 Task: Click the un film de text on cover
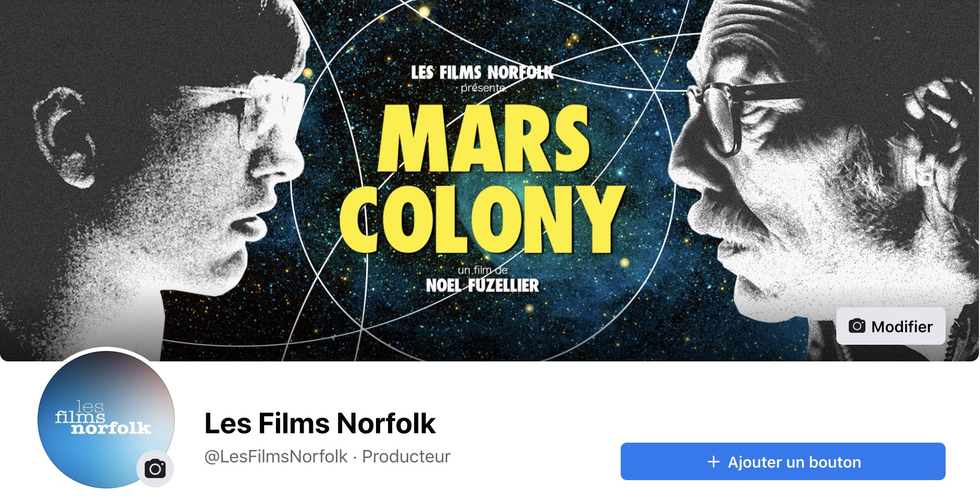tap(483, 270)
